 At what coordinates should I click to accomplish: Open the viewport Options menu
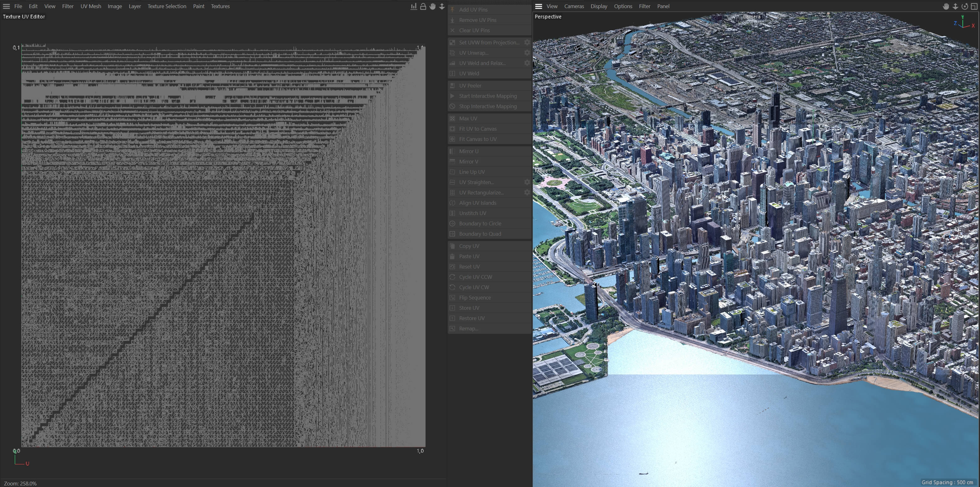[x=623, y=7]
